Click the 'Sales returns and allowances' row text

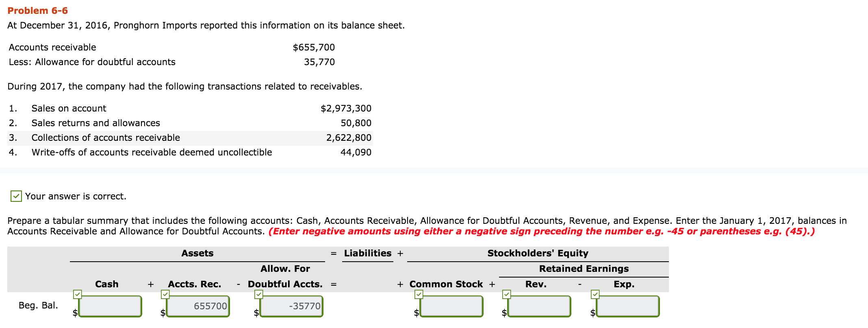pyautogui.click(x=96, y=123)
